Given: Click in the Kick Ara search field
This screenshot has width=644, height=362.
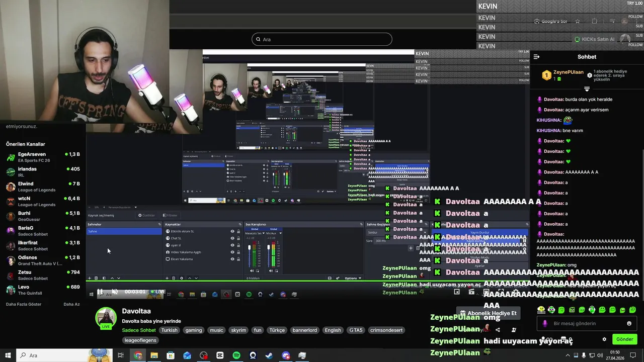Looking at the screenshot, I should point(322,39).
